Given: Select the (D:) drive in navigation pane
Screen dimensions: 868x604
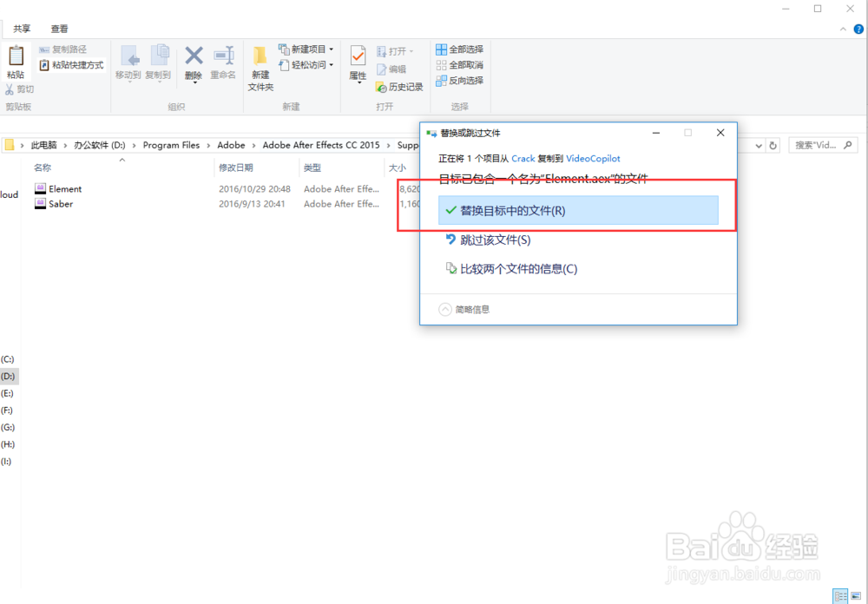Looking at the screenshot, I should (x=8, y=377).
